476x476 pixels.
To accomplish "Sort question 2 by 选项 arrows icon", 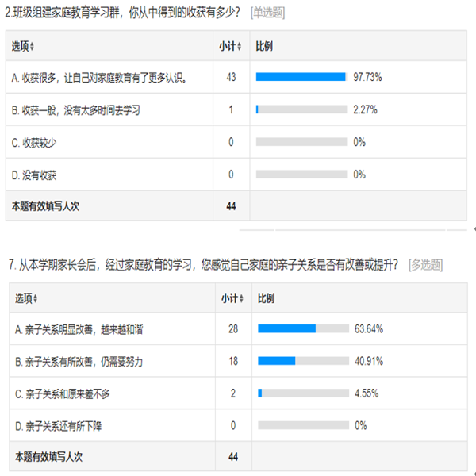I will [x=32, y=47].
